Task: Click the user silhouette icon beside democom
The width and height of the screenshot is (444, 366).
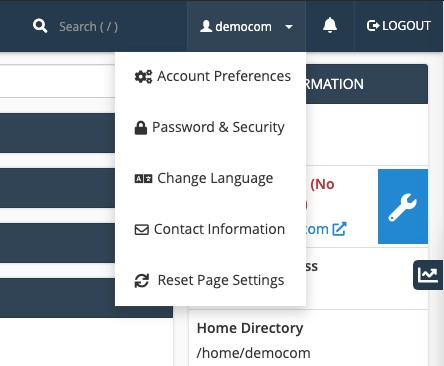Action: [206, 26]
